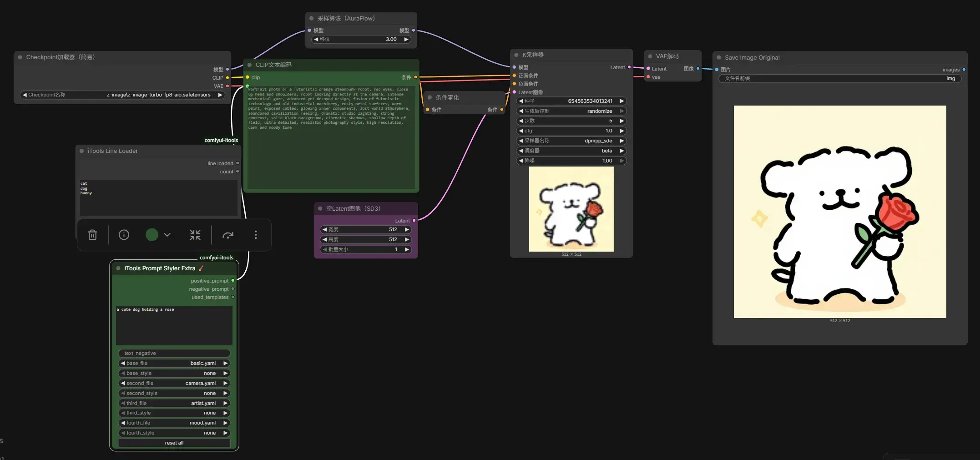
Task: Click Save Image images output connector
Action: (x=964, y=70)
